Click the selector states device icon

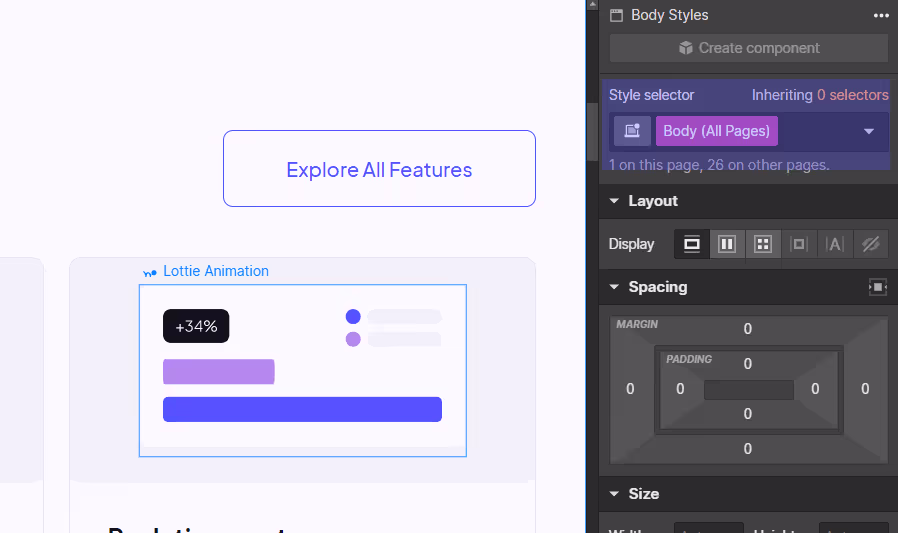pyautogui.click(x=632, y=131)
